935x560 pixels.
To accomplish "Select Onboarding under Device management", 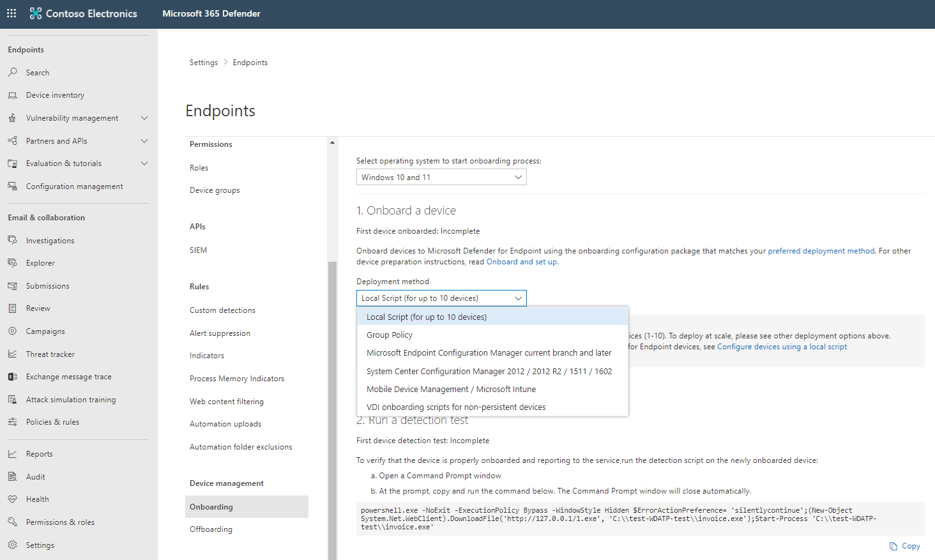I will 247,506.
